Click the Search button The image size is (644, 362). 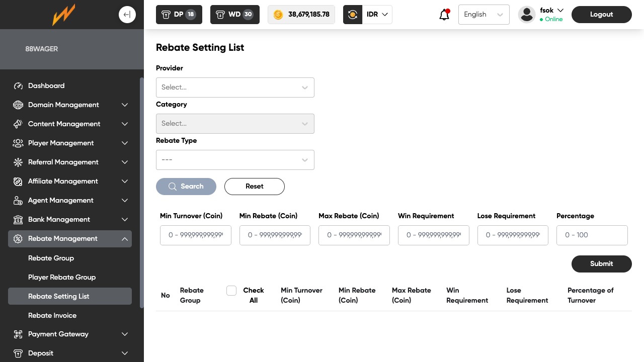pyautogui.click(x=186, y=187)
